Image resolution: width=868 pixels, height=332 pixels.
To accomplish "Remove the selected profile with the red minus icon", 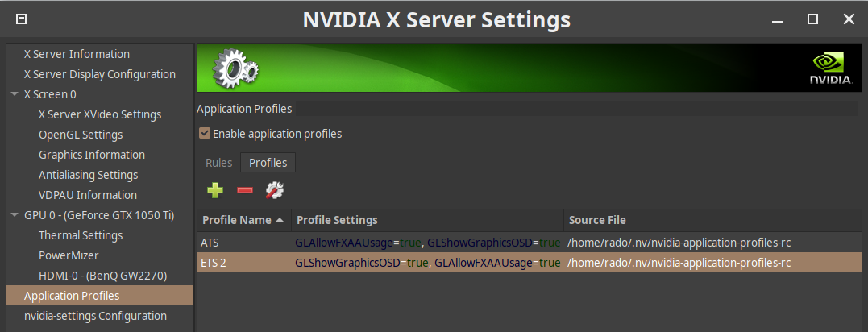I will pos(245,190).
